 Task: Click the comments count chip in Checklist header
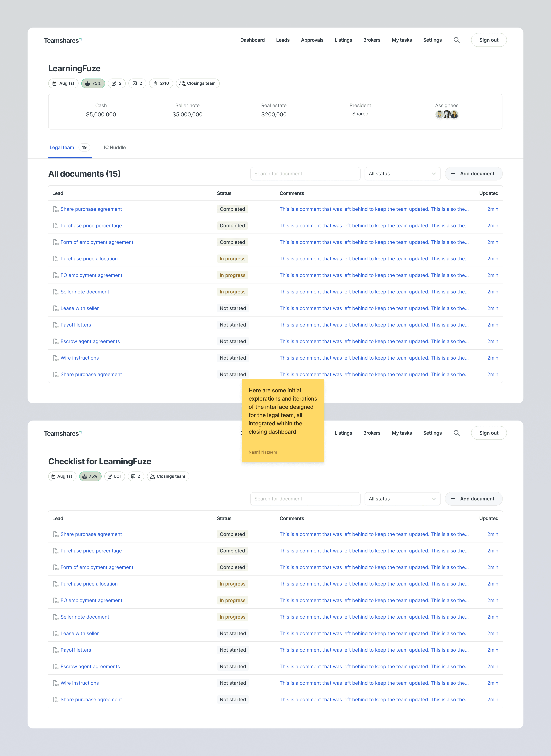click(x=136, y=476)
